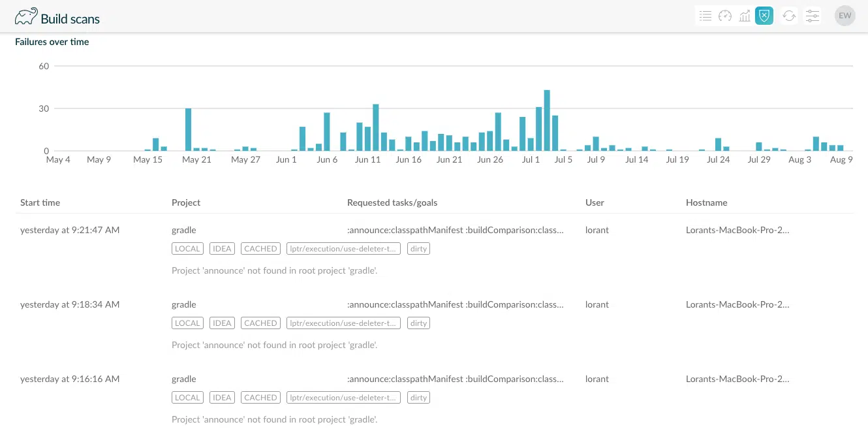Click dirty tag on the 9:21:47 build
The image size is (868, 433).
pos(418,249)
